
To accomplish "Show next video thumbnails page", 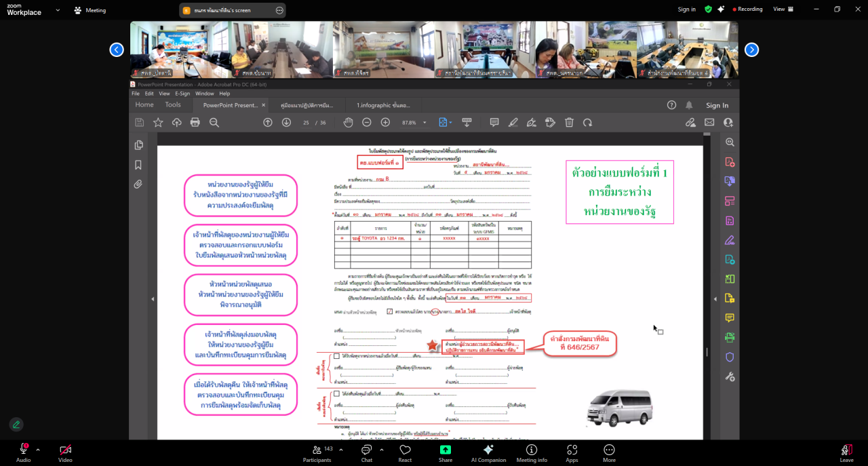I will click(x=751, y=50).
